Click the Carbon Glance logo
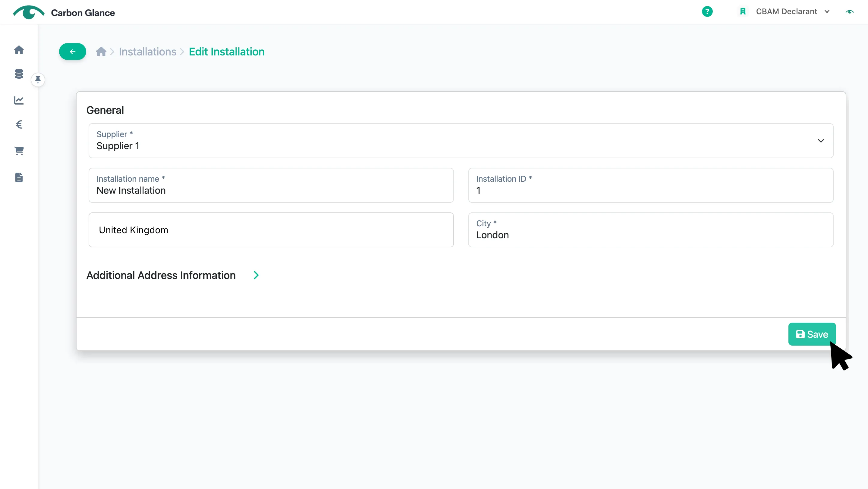Viewport: 868px width, 489px height. point(64,12)
